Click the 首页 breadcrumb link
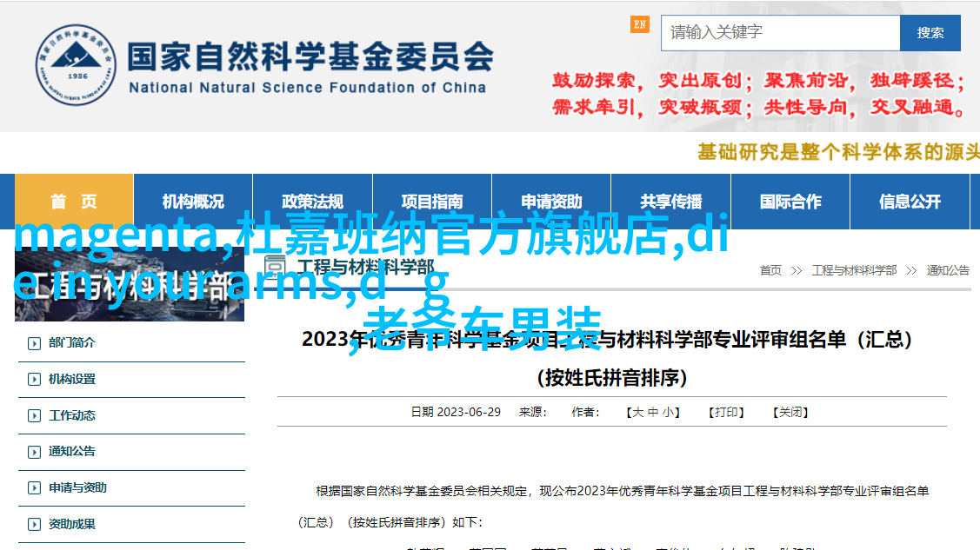 click(x=770, y=270)
